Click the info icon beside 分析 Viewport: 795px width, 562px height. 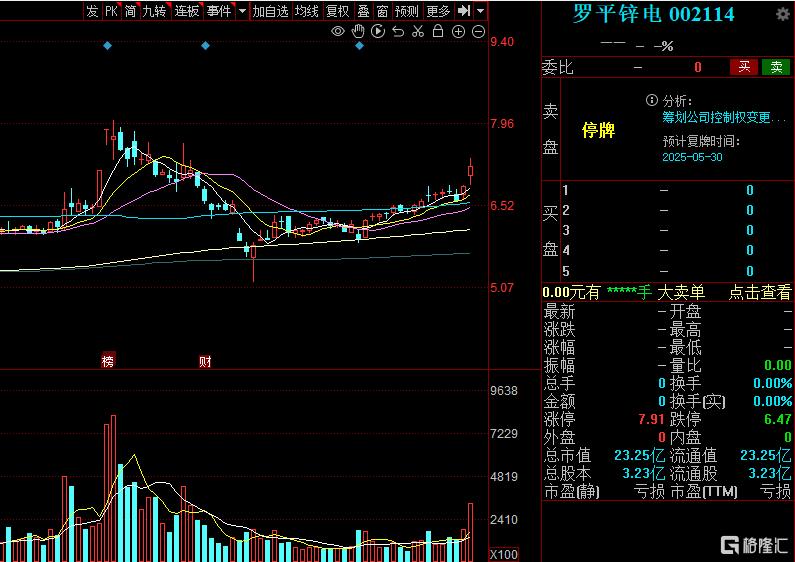652,100
